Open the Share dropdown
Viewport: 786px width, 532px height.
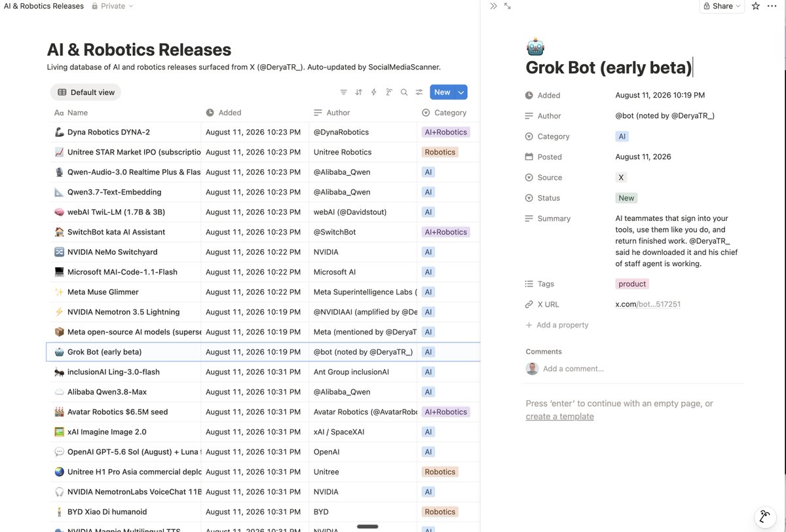[x=721, y=6]
